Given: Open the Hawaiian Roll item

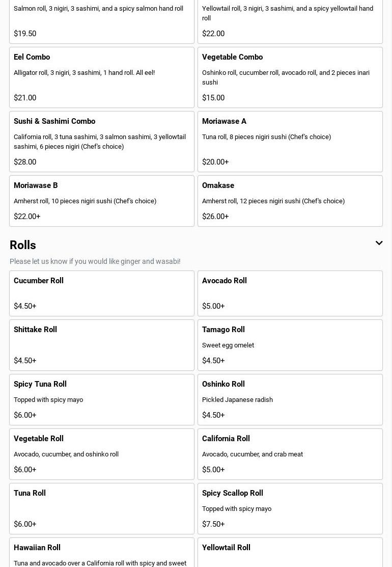Looking at the screenshot, I should (102, 553).
